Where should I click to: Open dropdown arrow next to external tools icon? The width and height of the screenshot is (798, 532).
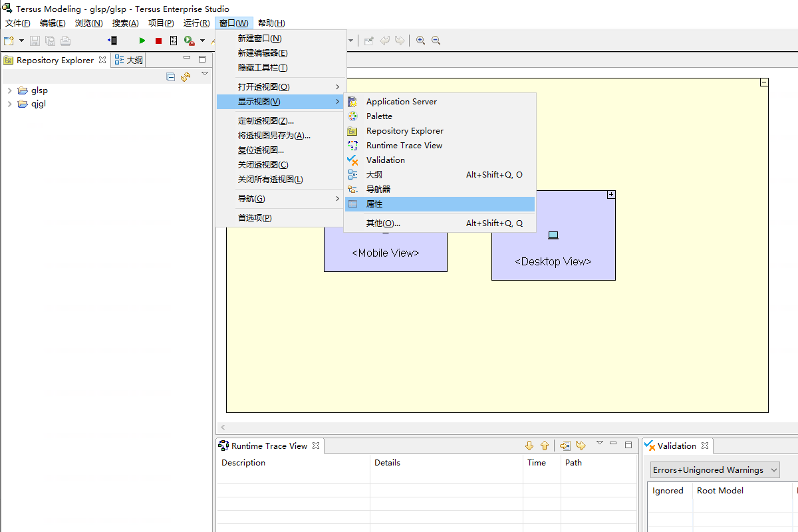coord(202,41)
